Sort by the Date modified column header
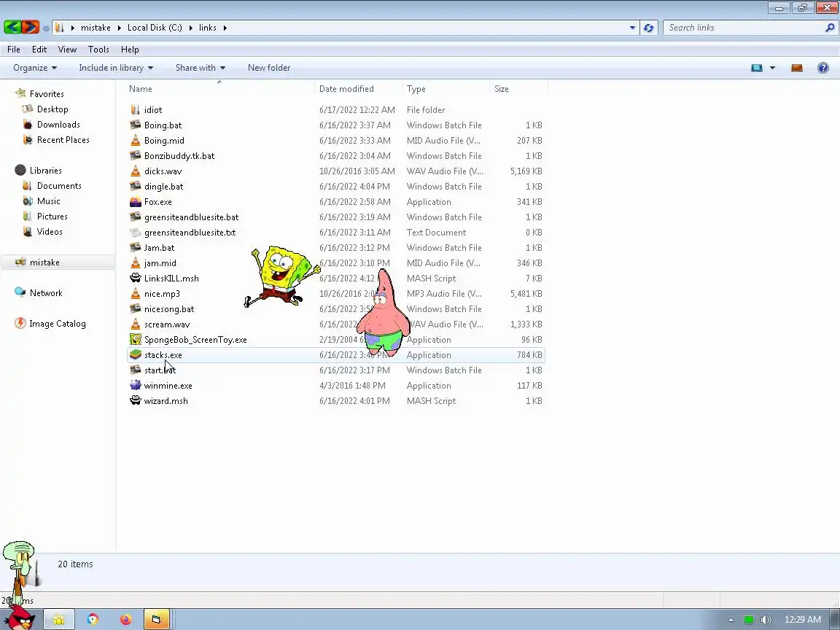The height and width of the screenshot is (630, 840). [359, 89]
